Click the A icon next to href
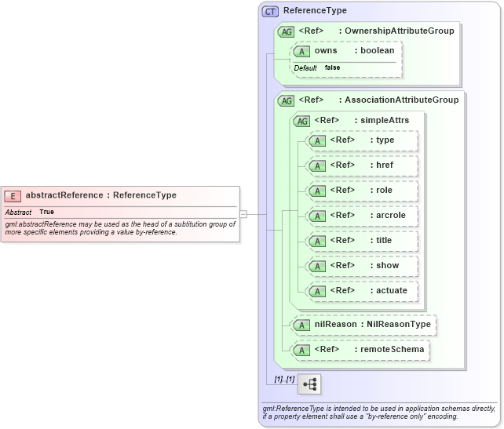 click(317, 165)
